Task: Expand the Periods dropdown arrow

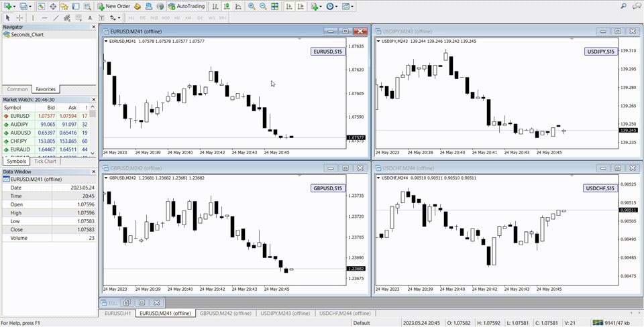Action: [336, 7]
